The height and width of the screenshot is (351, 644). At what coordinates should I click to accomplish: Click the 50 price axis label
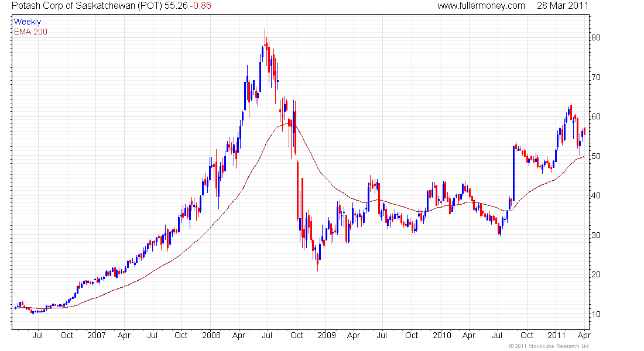(595, 156)
